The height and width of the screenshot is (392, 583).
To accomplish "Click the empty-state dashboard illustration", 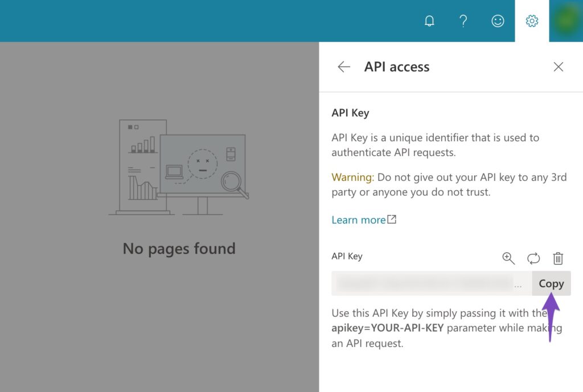I will [x=179, y=167].
